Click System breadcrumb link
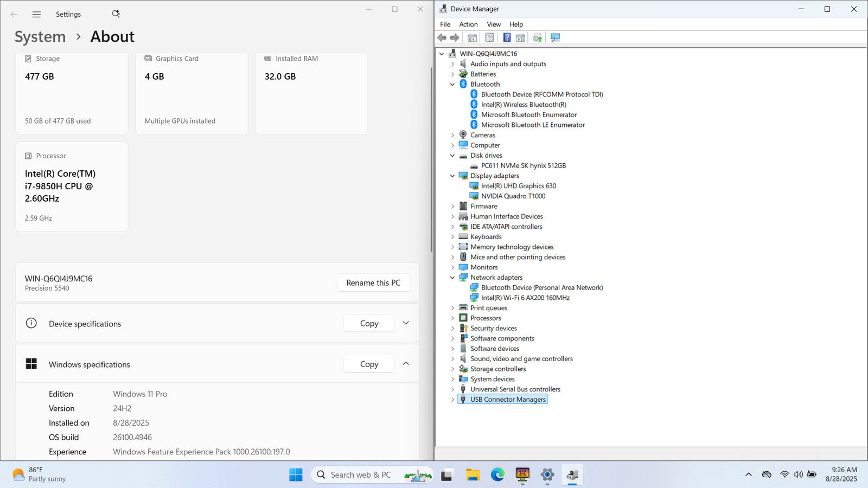The image size is (868, 488). click(40, 37)
